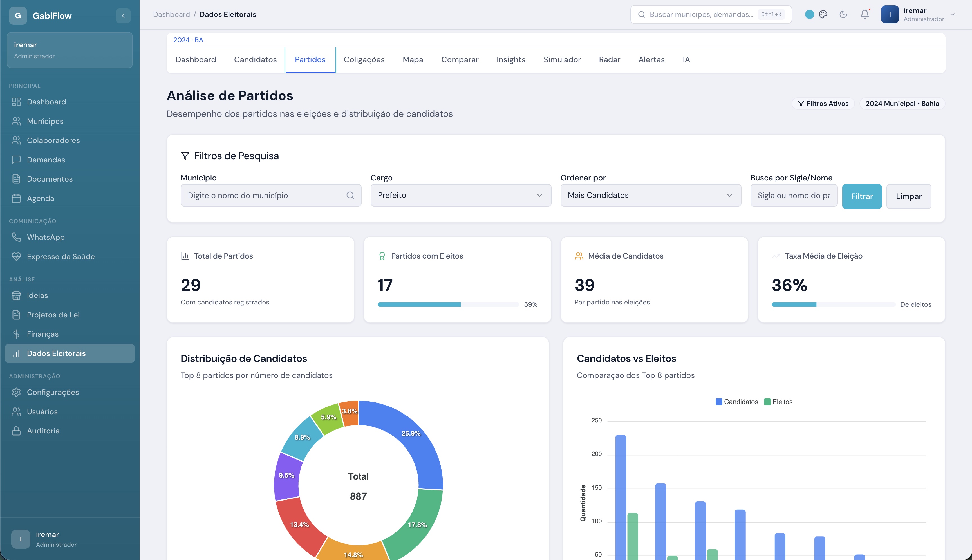Screen dimensions: 972x560
Task: Open the color theme palette icon
Action: click(x=823, y=15)
